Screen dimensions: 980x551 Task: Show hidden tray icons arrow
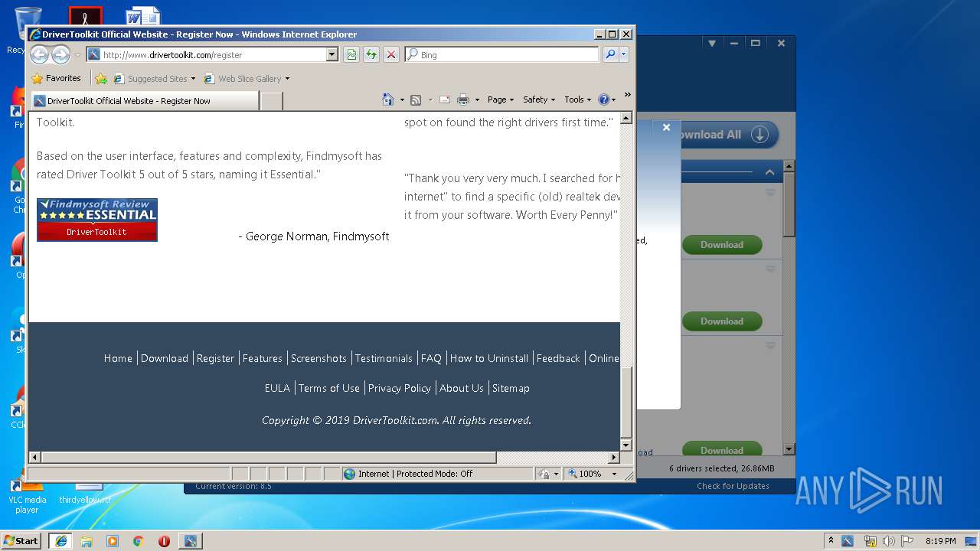coord(831,540)
